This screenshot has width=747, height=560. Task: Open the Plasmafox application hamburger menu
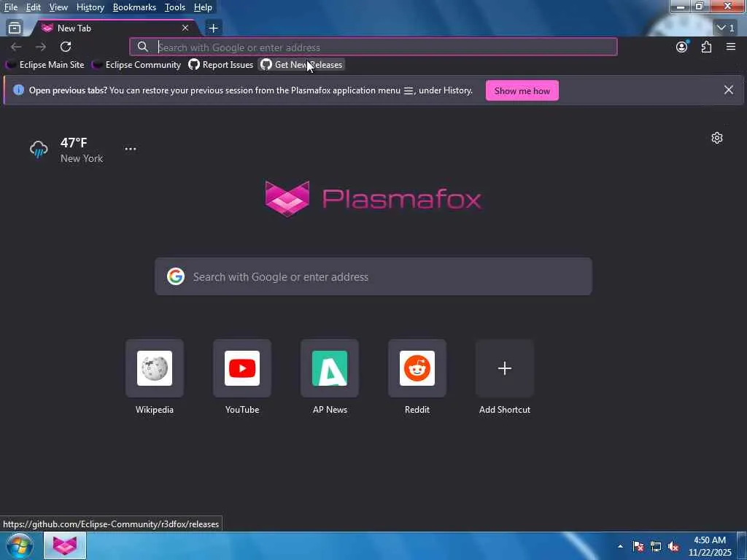731,47
